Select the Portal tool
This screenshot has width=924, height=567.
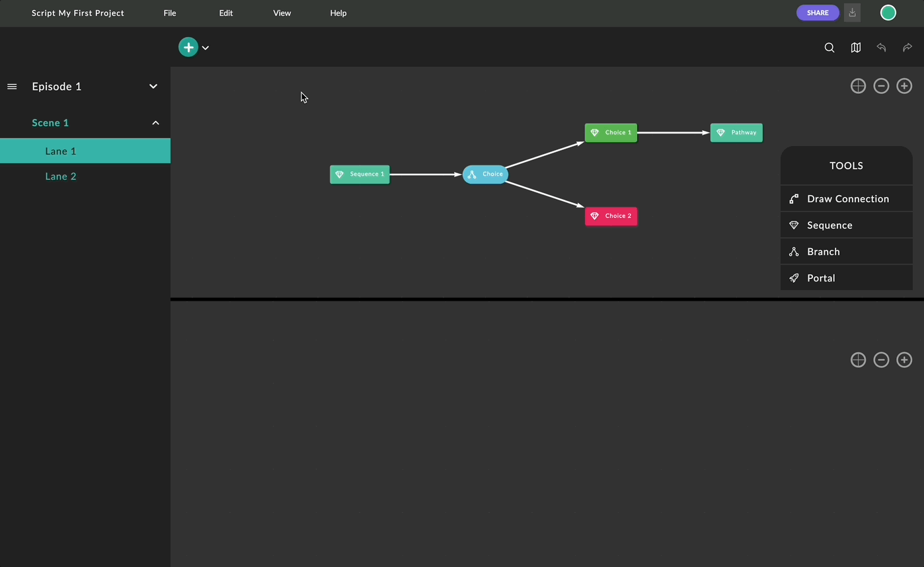(x=847, y=278)
